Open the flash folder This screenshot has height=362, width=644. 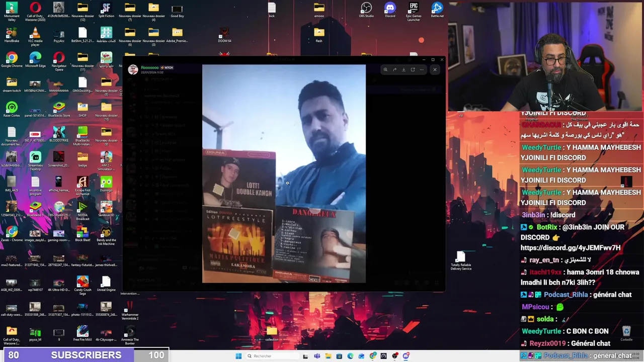(x=319, y=35)
